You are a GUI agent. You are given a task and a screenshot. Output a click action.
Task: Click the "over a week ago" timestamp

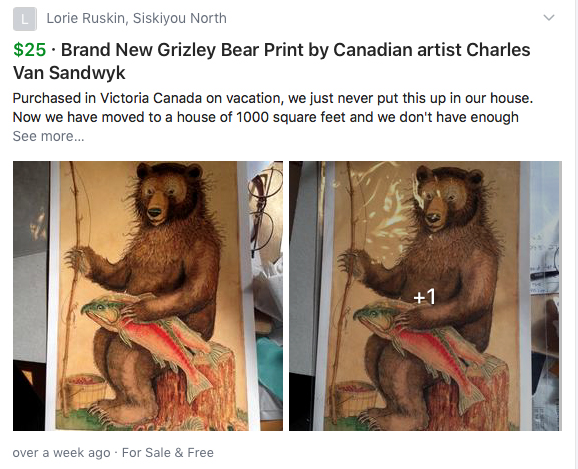click(x=62, y=452)
